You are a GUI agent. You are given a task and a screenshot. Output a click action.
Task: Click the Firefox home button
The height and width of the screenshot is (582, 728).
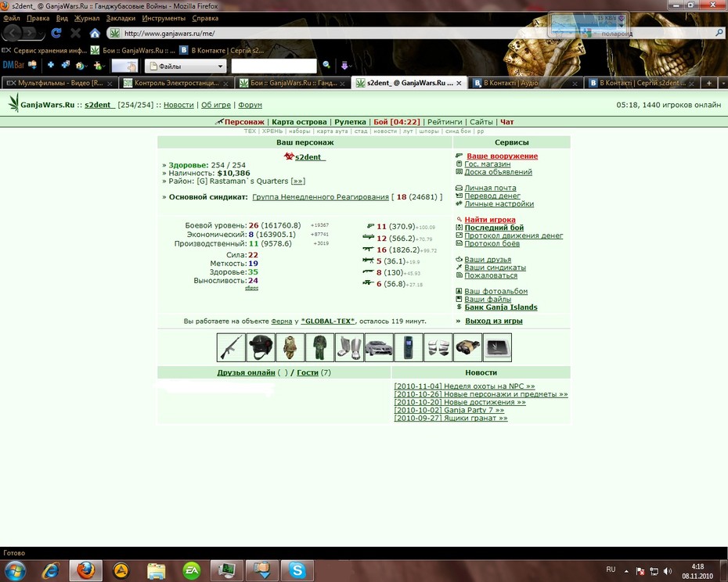point(95,33)
